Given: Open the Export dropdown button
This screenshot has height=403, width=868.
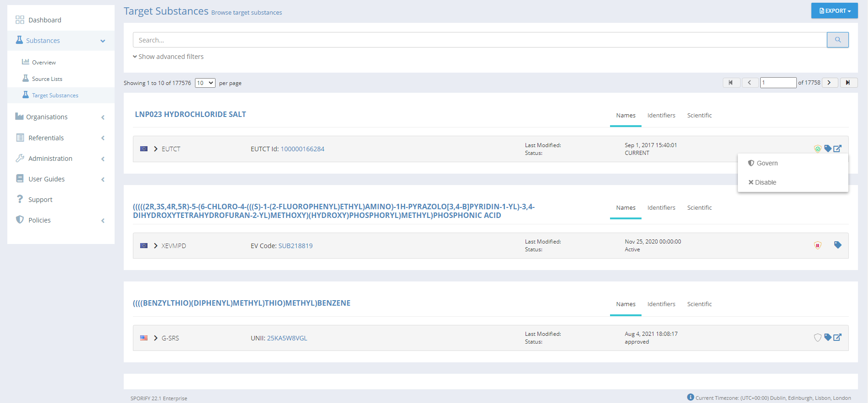Looking at the screenshot, I should (x=834, y=11).
